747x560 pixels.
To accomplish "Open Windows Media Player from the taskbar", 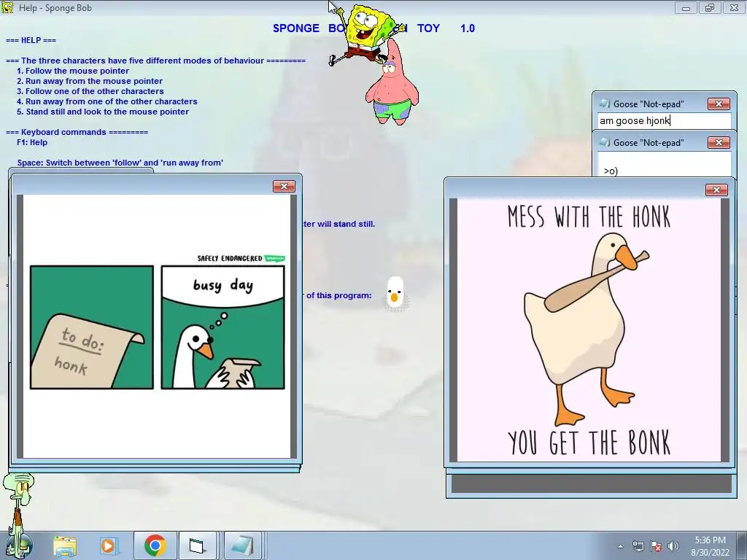I will 108,545.
